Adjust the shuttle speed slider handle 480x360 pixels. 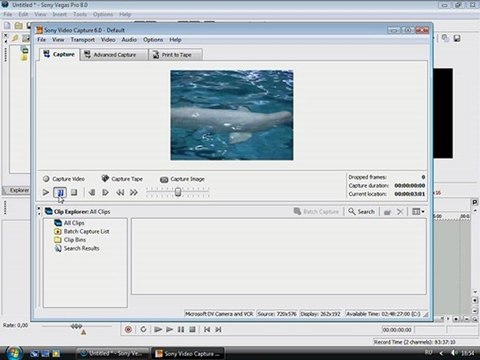click(178, 192)
